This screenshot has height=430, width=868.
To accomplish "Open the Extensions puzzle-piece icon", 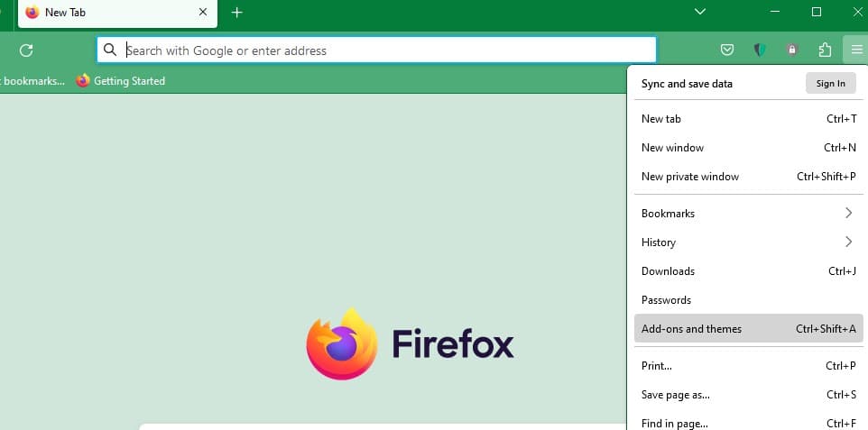I will coord(825,50).
